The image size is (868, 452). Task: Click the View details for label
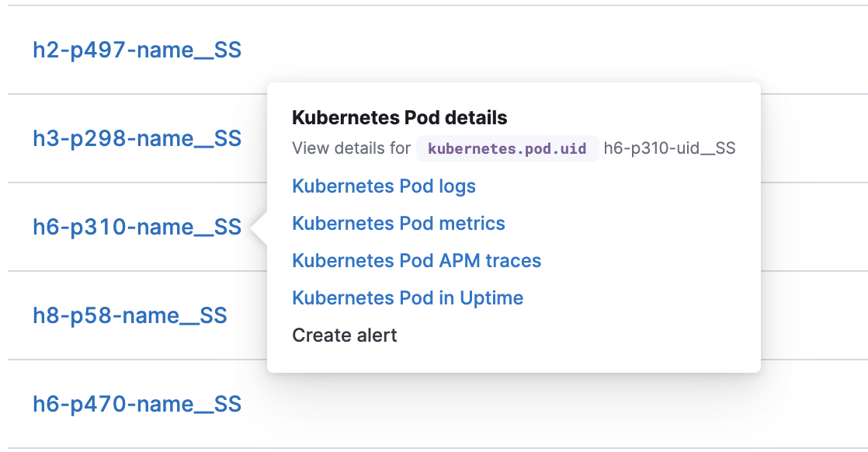pyautogui.click(x=350, y=148)
